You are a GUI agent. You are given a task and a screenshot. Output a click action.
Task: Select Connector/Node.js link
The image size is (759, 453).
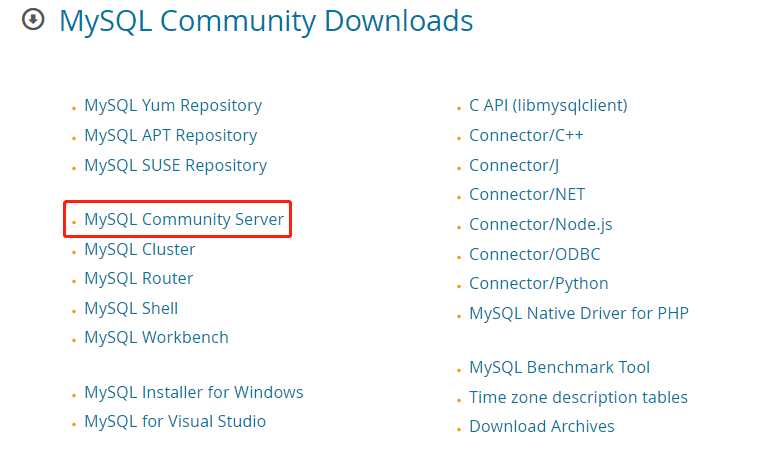tap(541, 225)
